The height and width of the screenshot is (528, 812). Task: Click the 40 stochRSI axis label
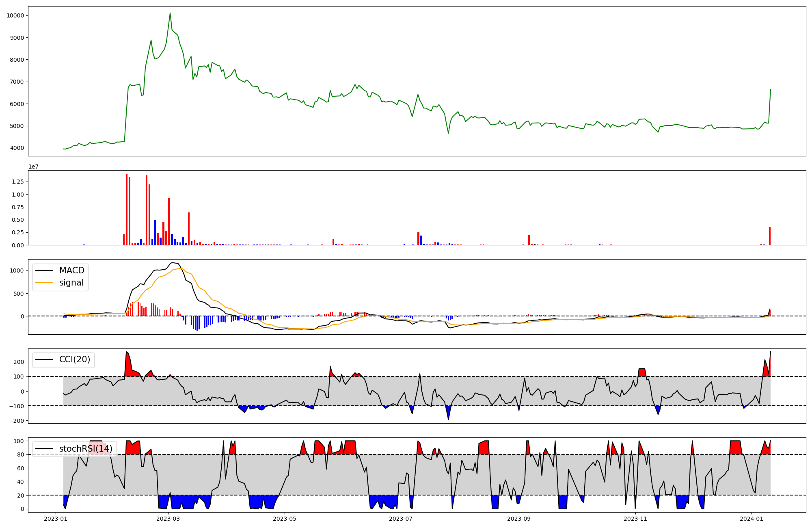pyautogui.click(x=20, y=482)
